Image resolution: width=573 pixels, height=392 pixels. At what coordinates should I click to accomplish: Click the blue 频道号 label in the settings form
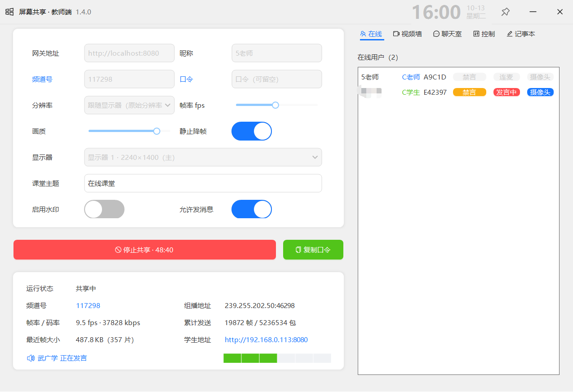(x=42, y=79)
